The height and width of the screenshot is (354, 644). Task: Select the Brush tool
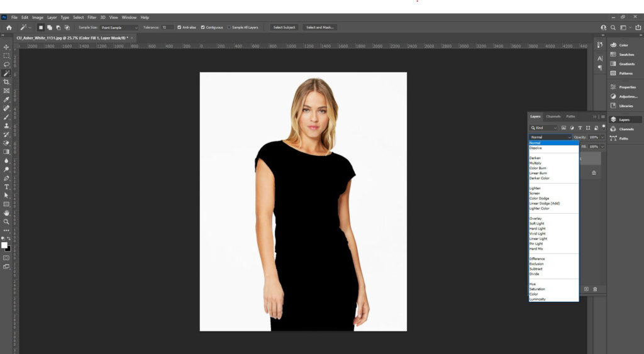pyautogui.click(x=6, y=117)
